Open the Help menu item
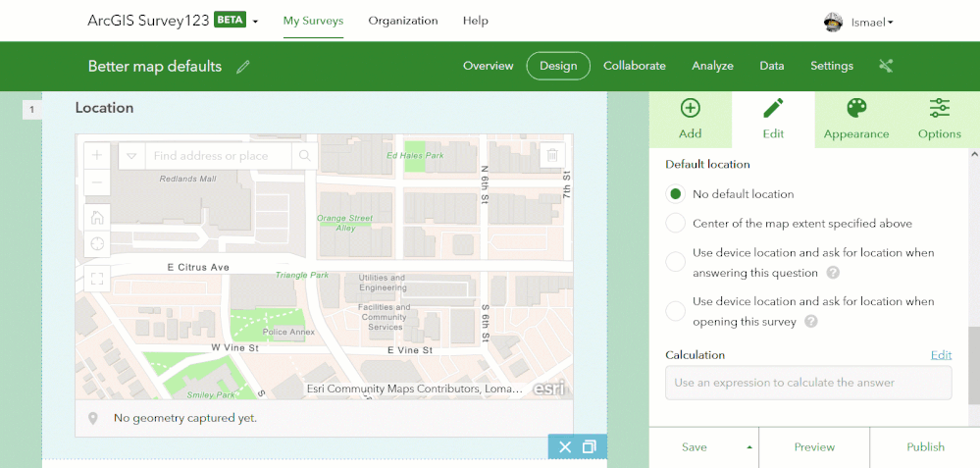Screen dimensions: 980x468 pos(476,21)
